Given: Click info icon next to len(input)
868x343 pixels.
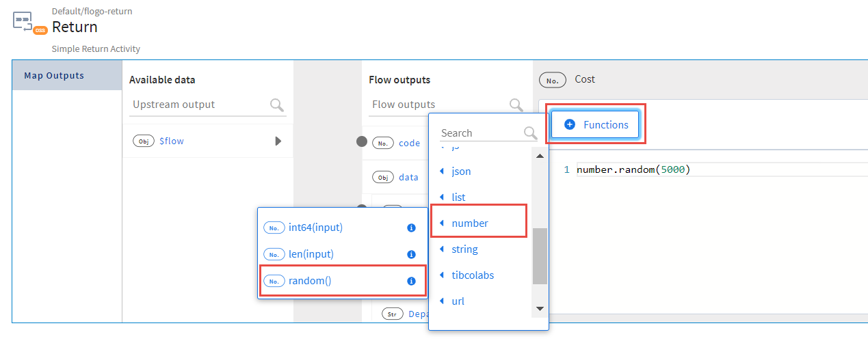Looking at the screenshot, I should click(x=411, y=254).
